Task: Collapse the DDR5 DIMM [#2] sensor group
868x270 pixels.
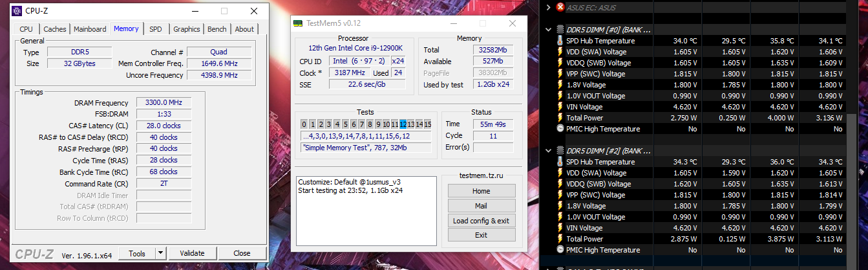Action: coord(549,150)
